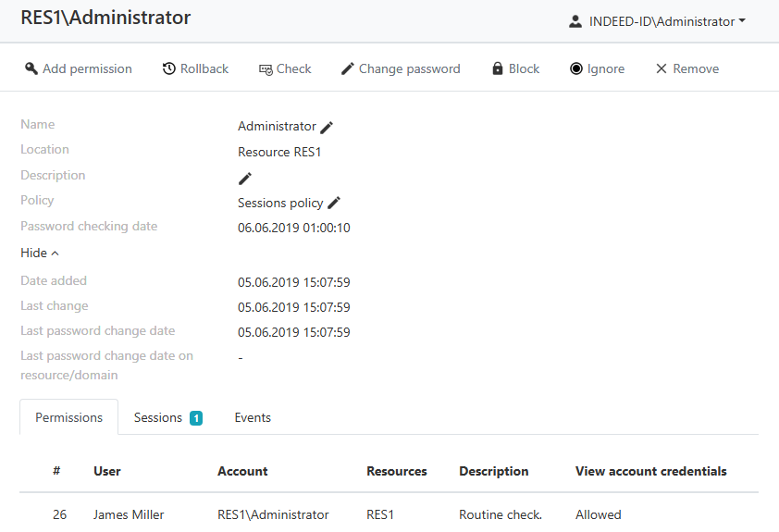Click the Block padlock icon
Screen dimensions: 779x532
(x=498, y=68)
